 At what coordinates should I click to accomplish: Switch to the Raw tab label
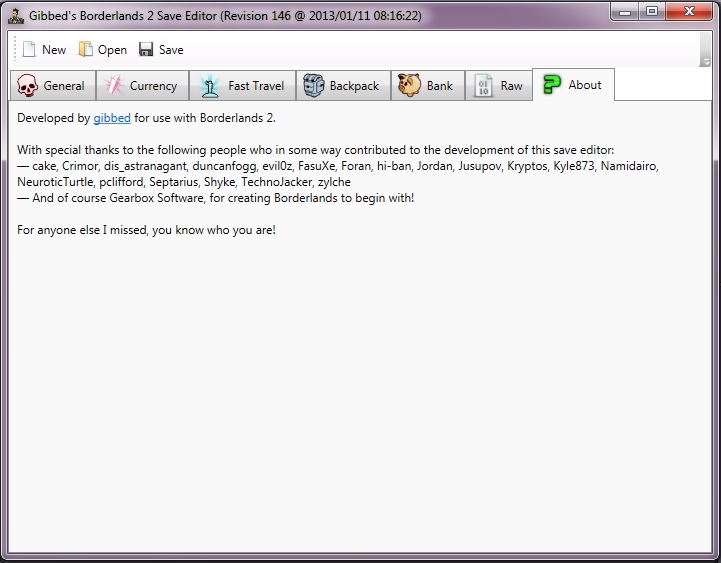click(511, 86)
